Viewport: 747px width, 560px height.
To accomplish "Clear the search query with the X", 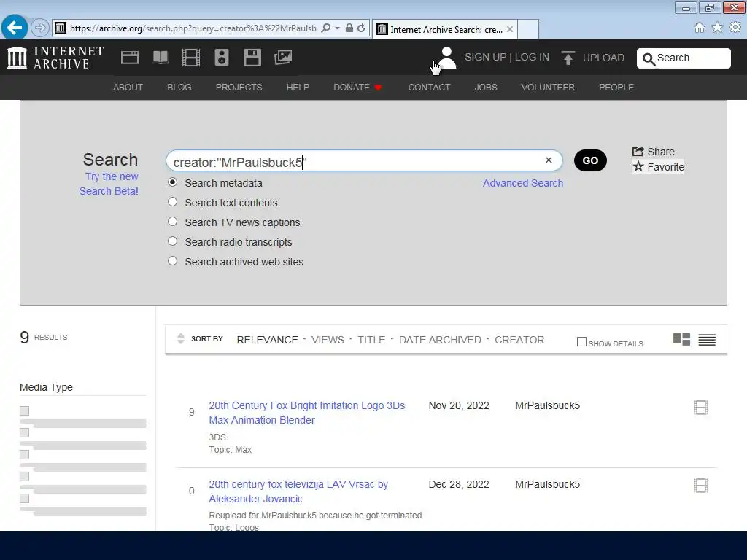I will 549,160.
